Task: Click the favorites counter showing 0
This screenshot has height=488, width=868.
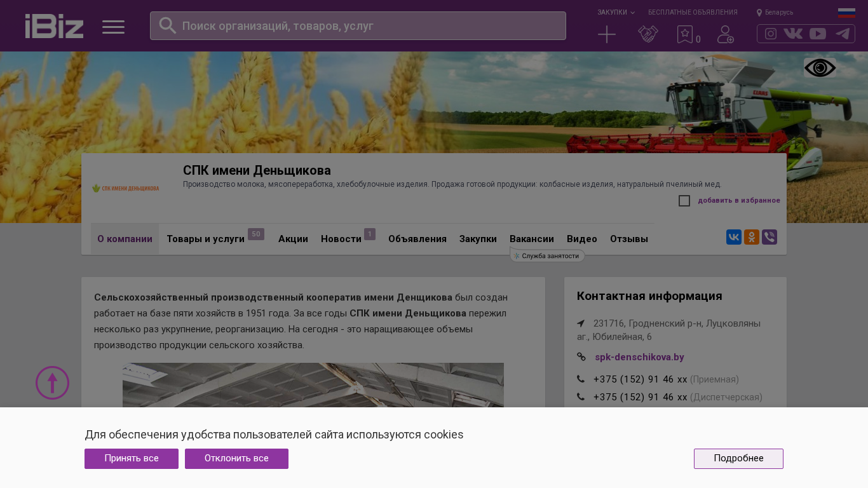Action: tap(698, 39)
